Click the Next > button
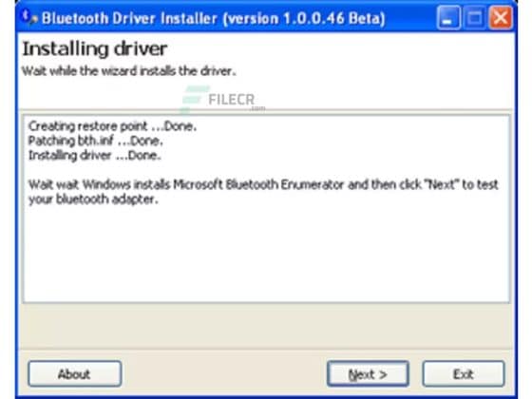 point(368,373)
